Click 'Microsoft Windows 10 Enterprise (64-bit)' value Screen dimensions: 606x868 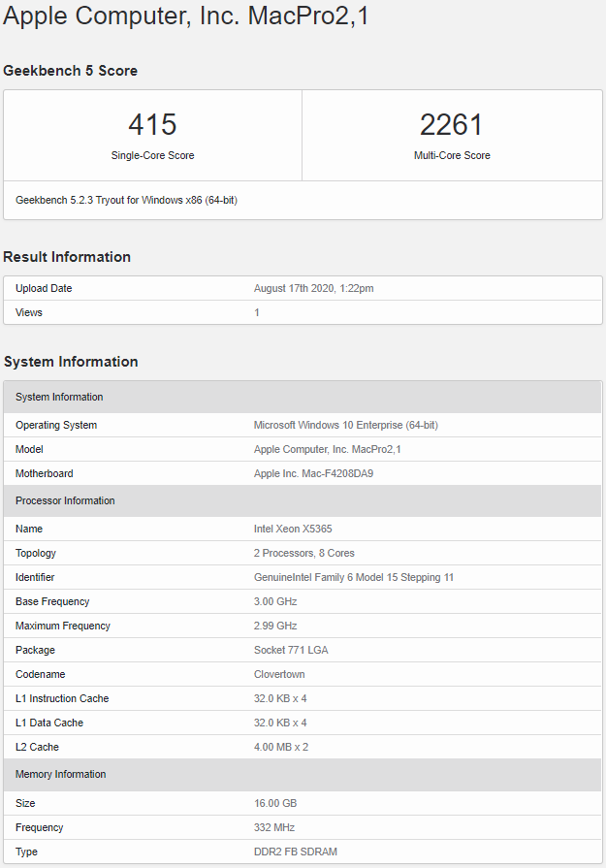click(x=346, y=425)
